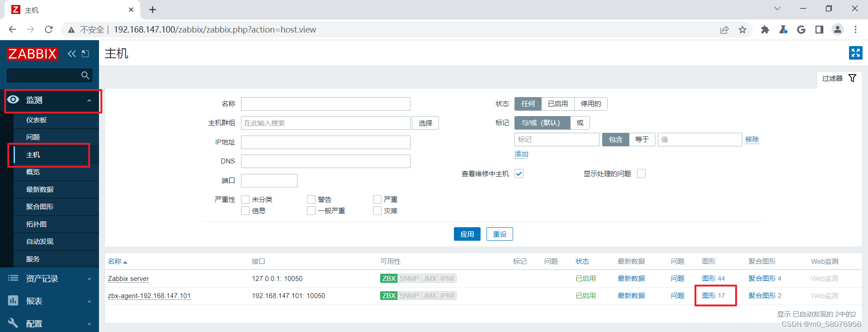
Task: Open the Zabbix server host link
Action: coord(128,279)
